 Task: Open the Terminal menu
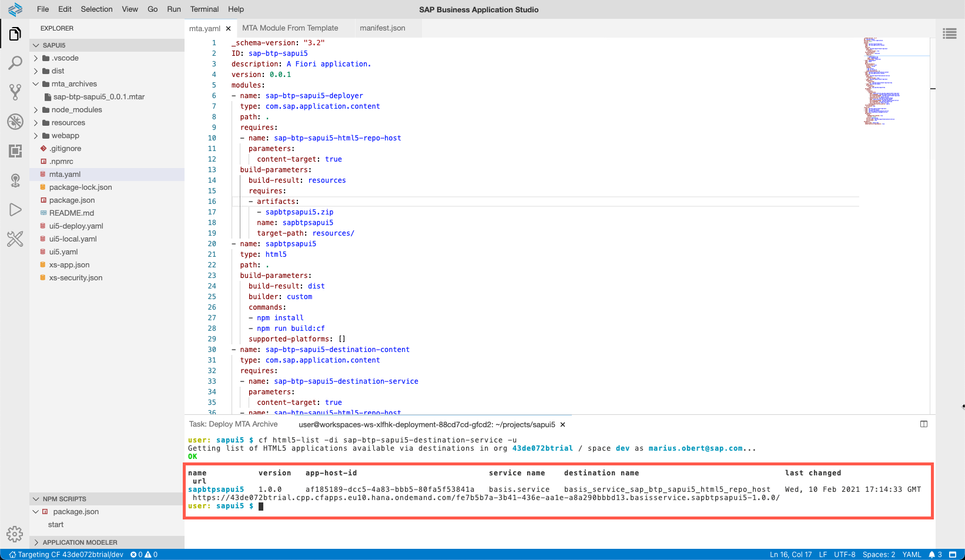coord(205,9)
